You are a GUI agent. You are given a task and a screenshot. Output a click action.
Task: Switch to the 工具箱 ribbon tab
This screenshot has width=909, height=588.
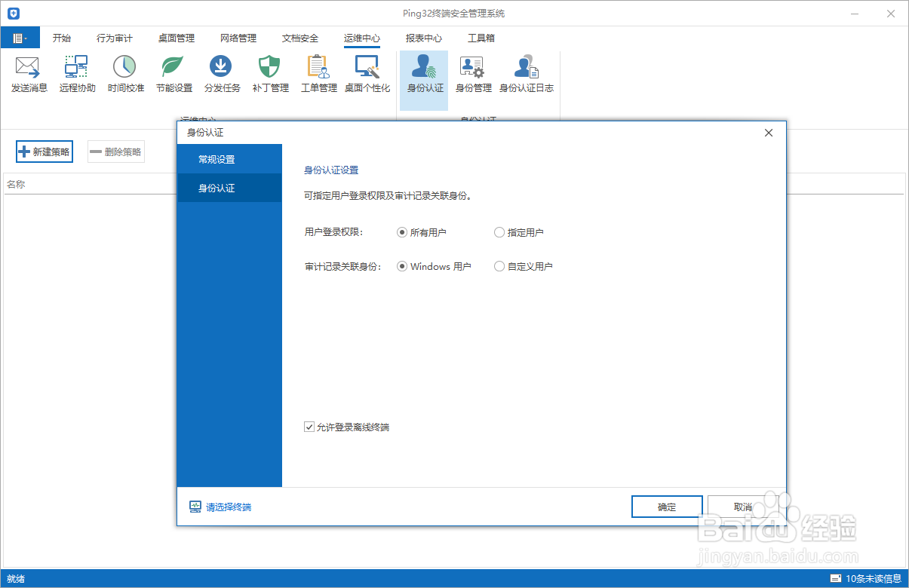coord(481,38)
